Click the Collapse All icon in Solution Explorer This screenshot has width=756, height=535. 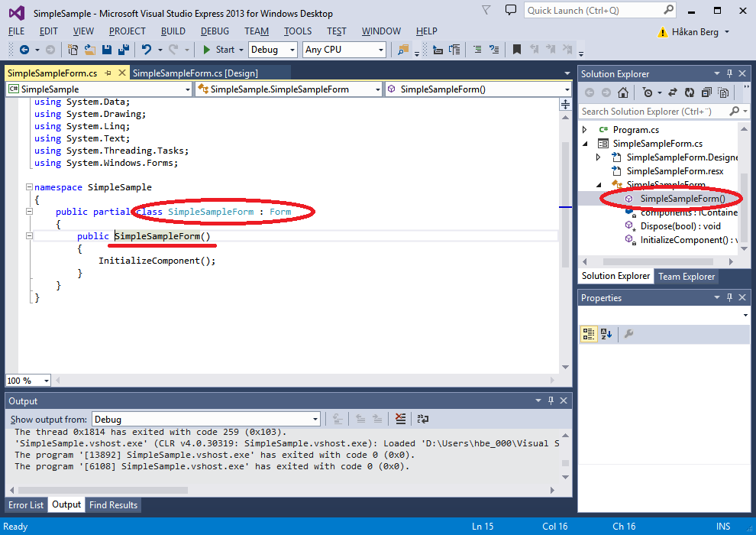pyautogui.click(x=706, y=92)
